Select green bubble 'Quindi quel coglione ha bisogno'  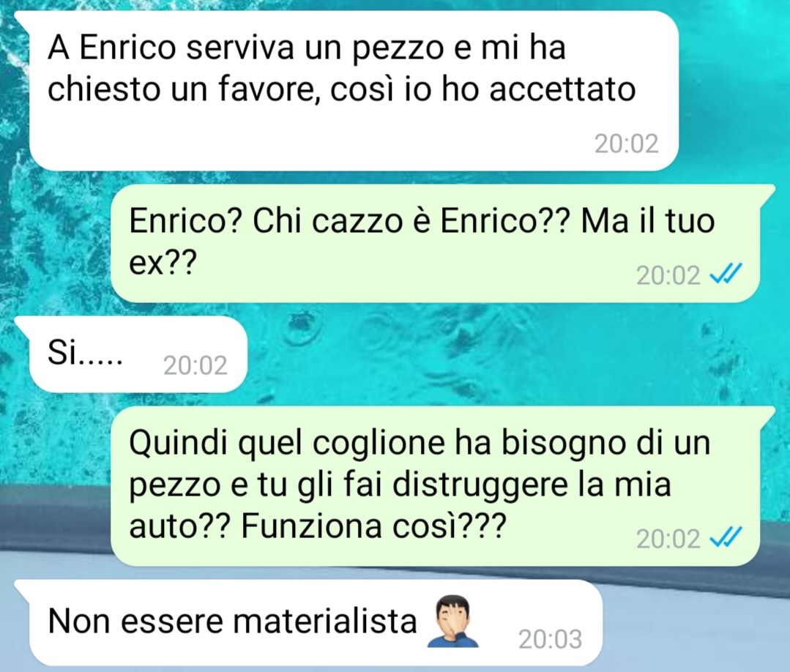point(435,486)
